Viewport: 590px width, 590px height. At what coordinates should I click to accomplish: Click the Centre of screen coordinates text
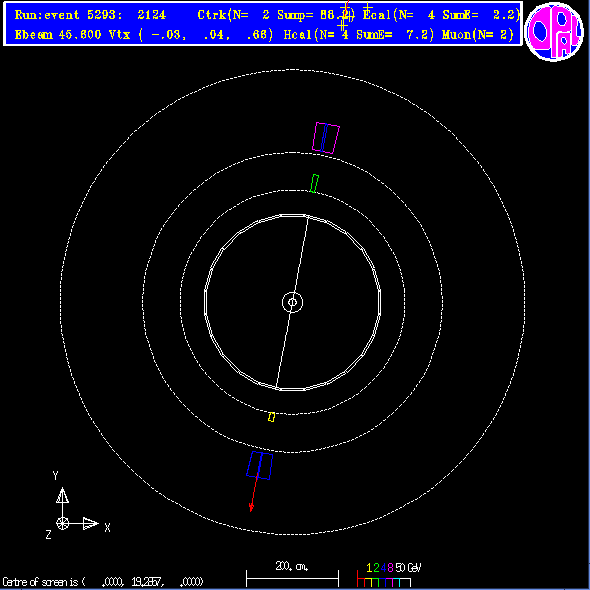click(103, 582)
